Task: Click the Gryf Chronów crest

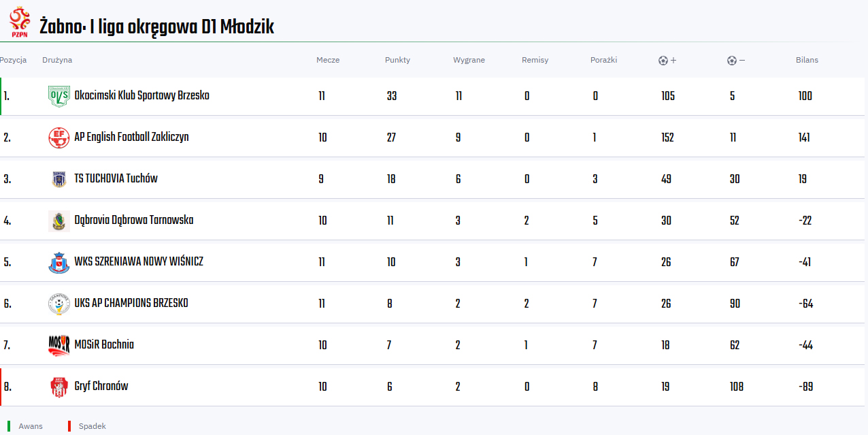Action: (59, 387)
